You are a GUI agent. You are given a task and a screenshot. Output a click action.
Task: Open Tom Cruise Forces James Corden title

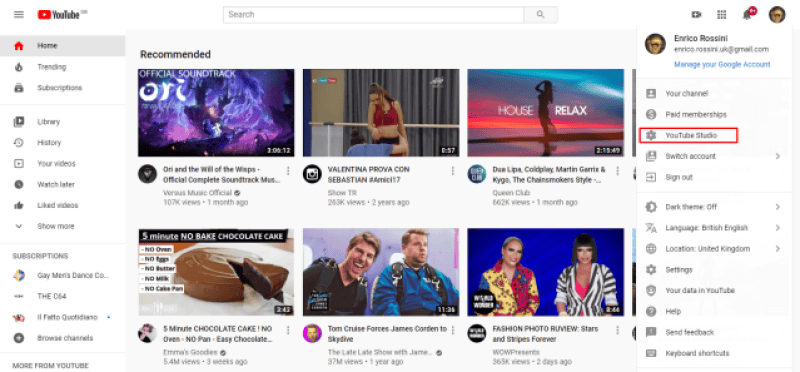point(387,334)
